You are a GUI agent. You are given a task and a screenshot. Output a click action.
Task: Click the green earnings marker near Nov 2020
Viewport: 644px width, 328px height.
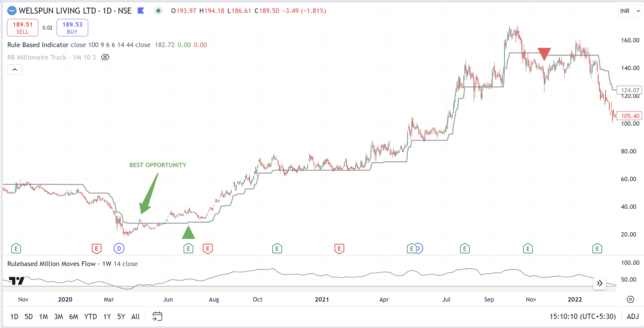pos(277,249)
